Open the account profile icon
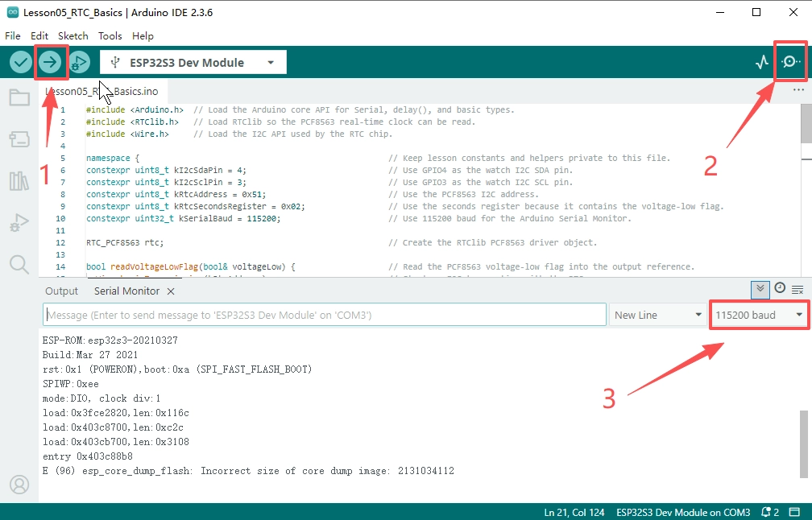Viewport: 812px width, 520px height. [19, 485]
